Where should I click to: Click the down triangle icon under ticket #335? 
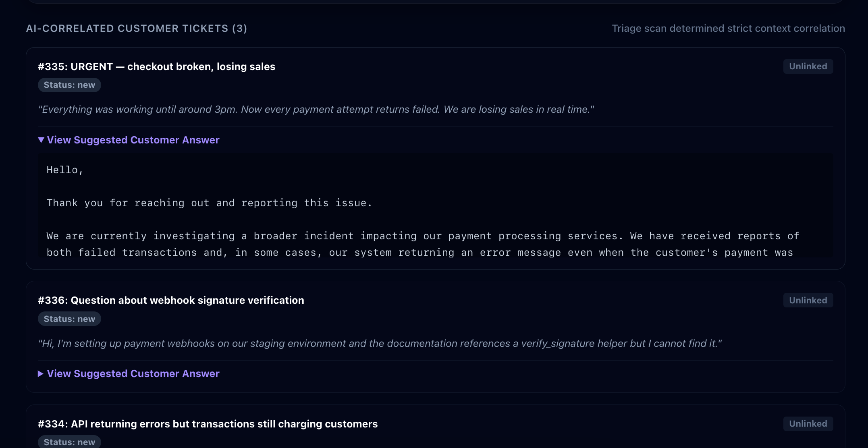pos(41,140)
